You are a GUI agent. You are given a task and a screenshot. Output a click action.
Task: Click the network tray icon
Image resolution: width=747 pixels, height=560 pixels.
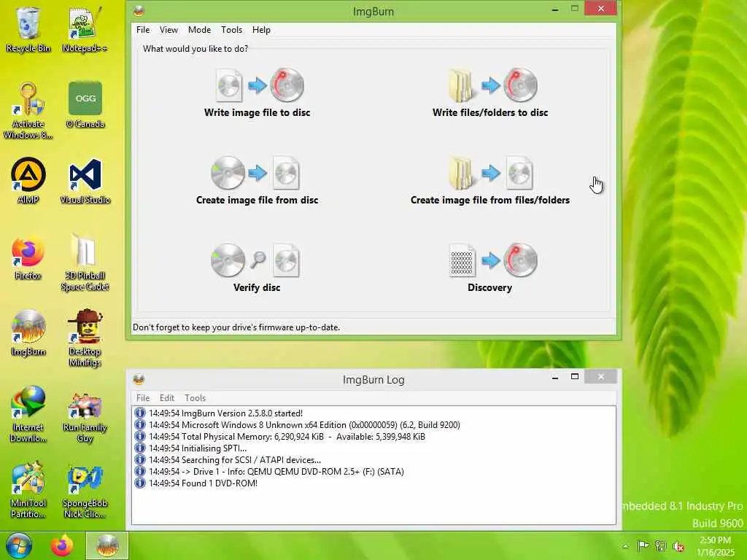(x=660, y=545)
